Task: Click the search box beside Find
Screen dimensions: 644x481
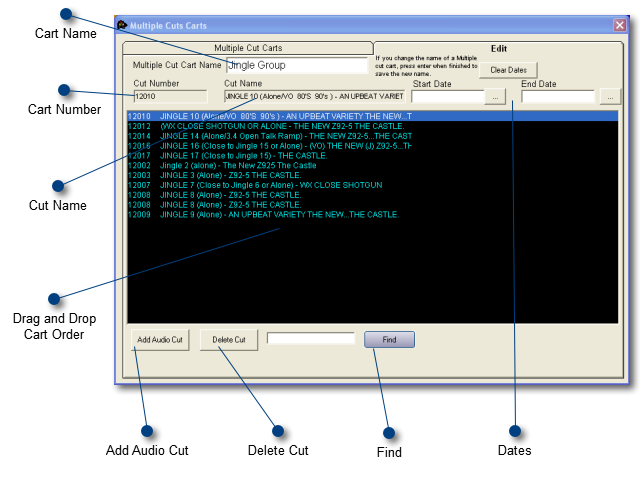Action: coord(310,338)
